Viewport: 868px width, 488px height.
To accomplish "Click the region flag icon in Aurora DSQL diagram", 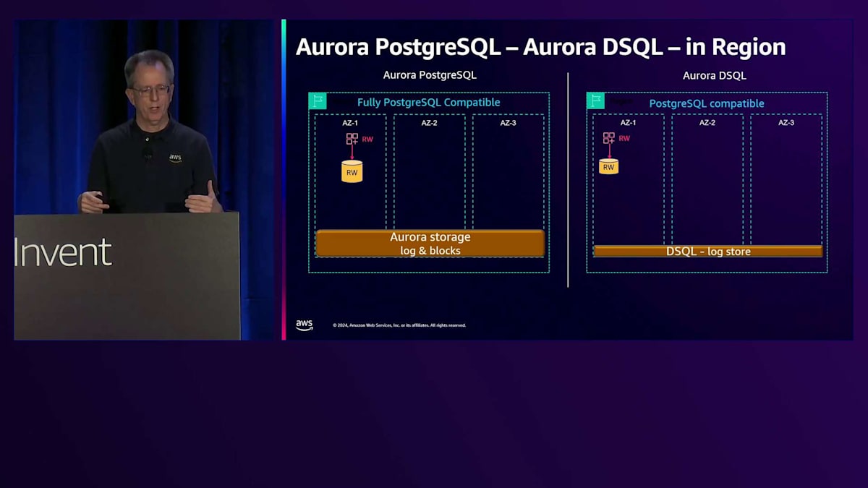I will [595, 100].
